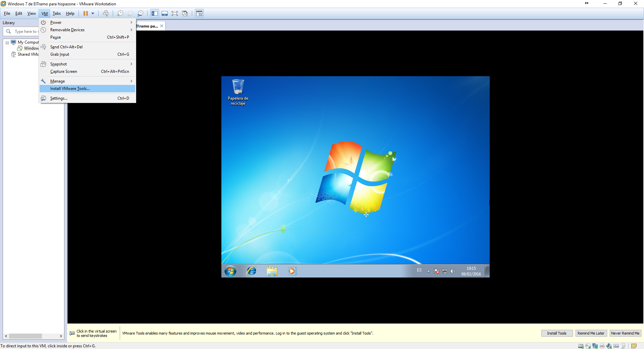This screenshot has width=644, height=349.
Task: Click the ES language indicator in guest tray
Action: pos(419,270)
